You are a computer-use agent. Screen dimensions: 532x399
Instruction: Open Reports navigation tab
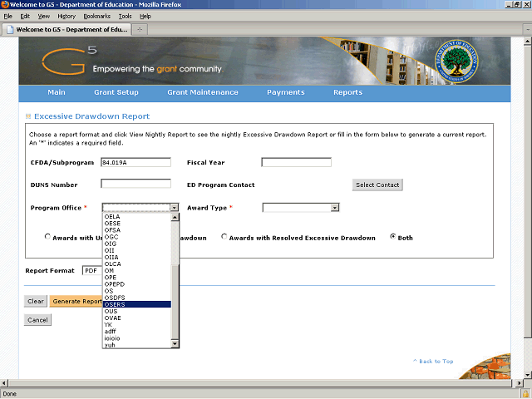pos(347,92)
